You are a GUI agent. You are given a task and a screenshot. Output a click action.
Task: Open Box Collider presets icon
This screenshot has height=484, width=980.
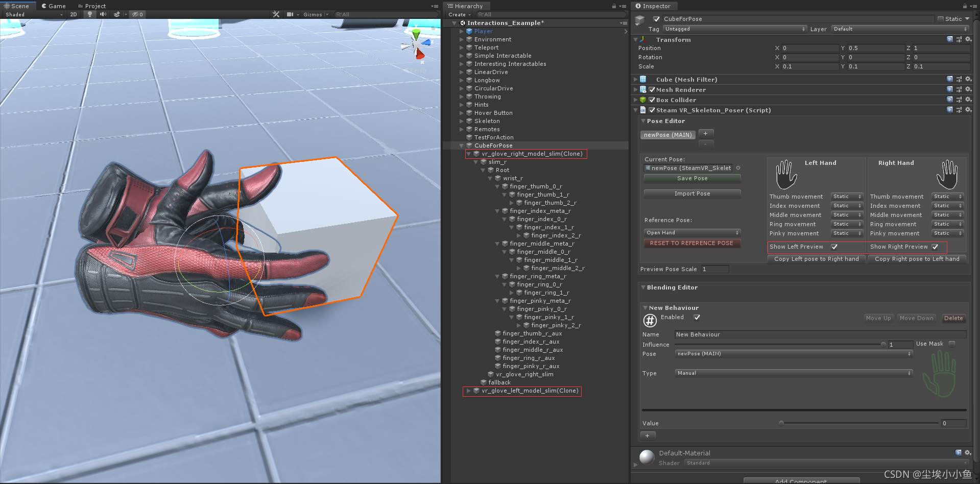pyautogui.click(x=959, y=100)
